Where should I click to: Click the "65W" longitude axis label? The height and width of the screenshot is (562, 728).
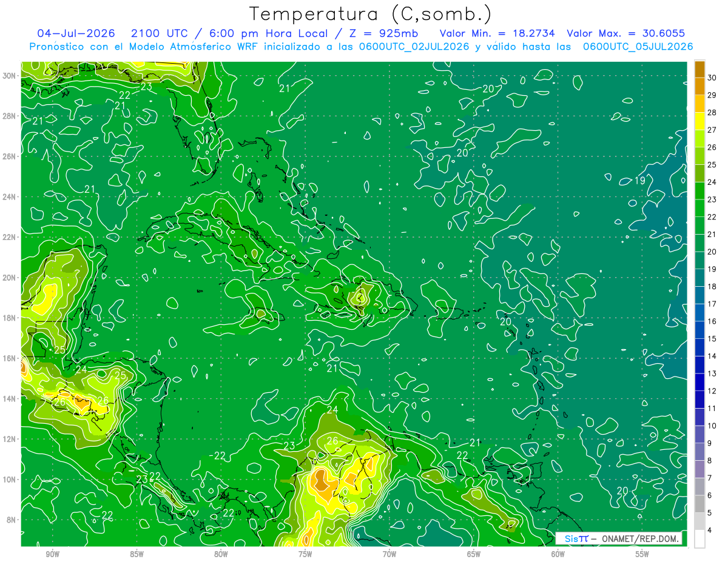pyautogui.click(x=474, y=554)
